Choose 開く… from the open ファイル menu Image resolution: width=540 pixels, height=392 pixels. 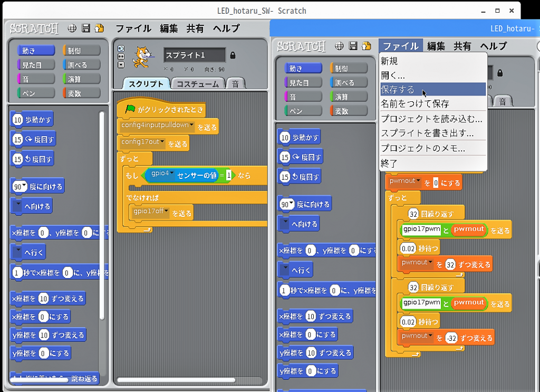433,75
